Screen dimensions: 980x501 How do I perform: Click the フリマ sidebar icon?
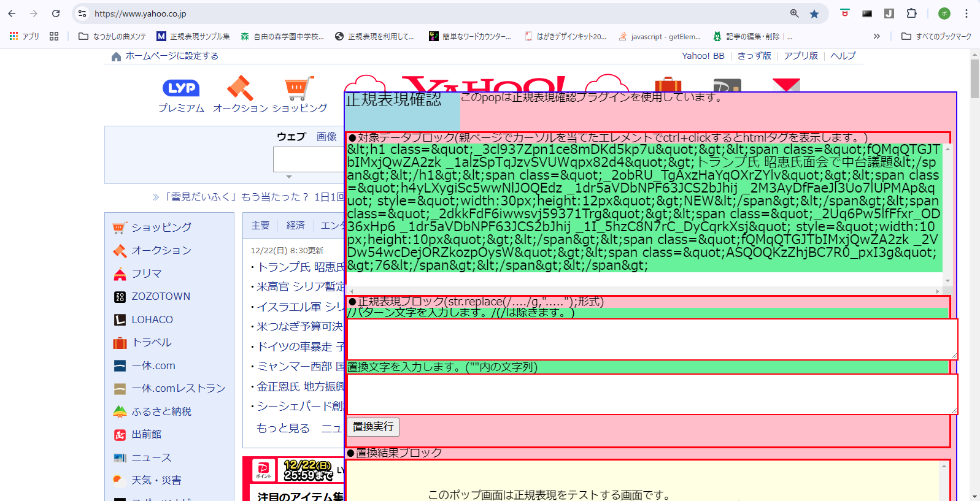tap(120, 274)
